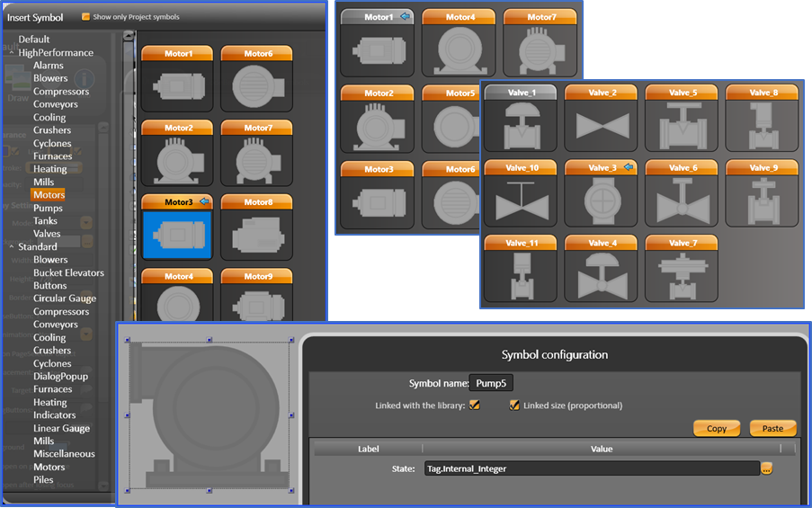
Task: Select the Valve_6 symbol
Action: [682, 200]
